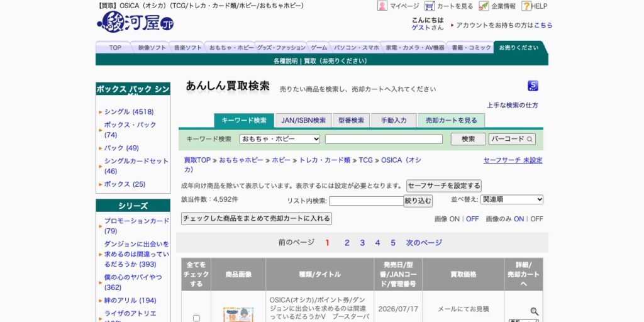Image resolution: width=644 pixels, height=322 pixels.
Task: Click 各種説明 in green sub-menu
Action: [286, 61]
